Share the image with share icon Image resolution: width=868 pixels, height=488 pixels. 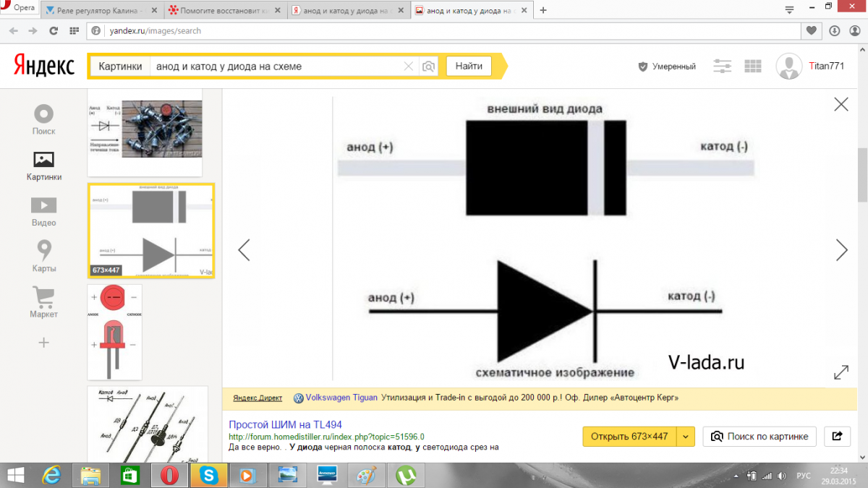click(837, 437)
